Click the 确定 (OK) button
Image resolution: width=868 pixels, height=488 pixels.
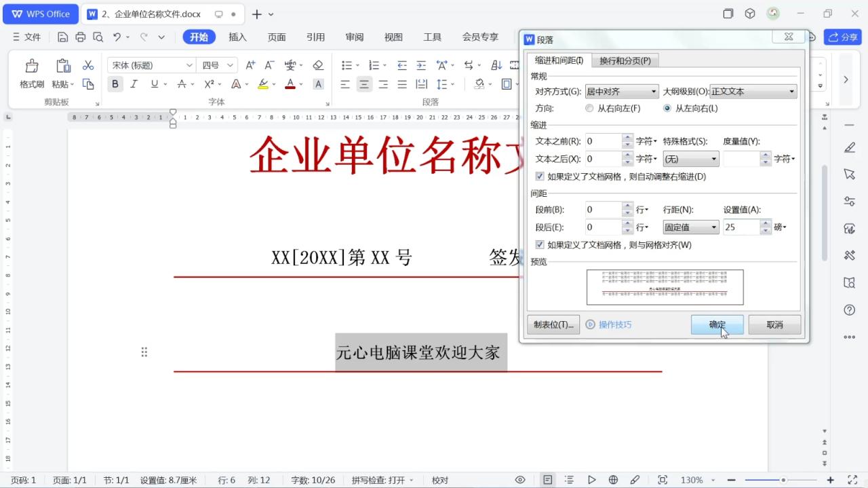click(717, 324)
